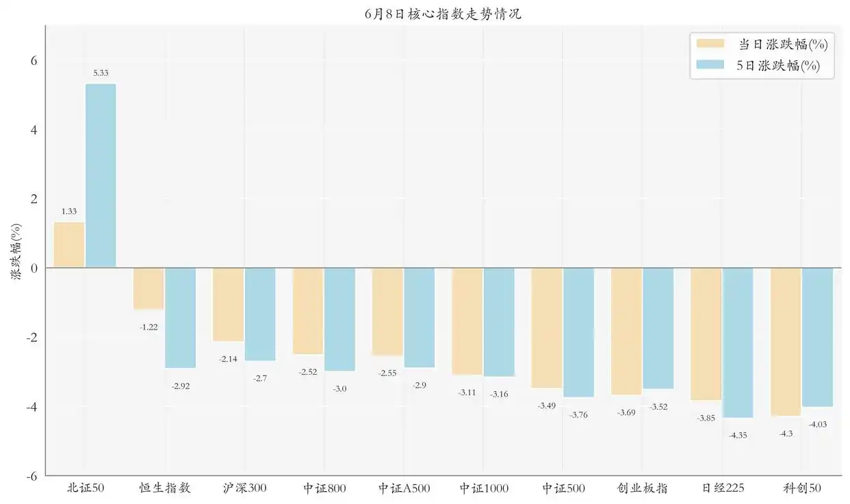The height and width of the screenshot is (504, 850).
Task: Click the 中证800 axis label
Action: [324, 488]
